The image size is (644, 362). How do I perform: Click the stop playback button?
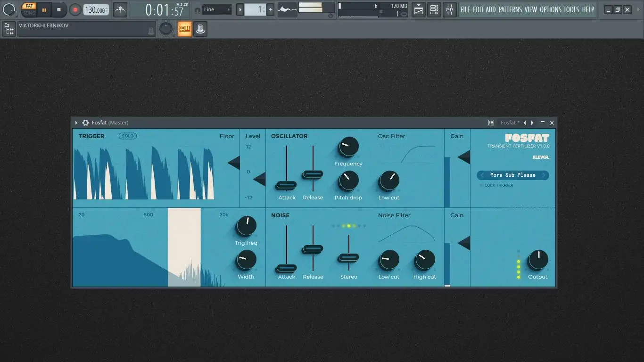click(59, 9)
